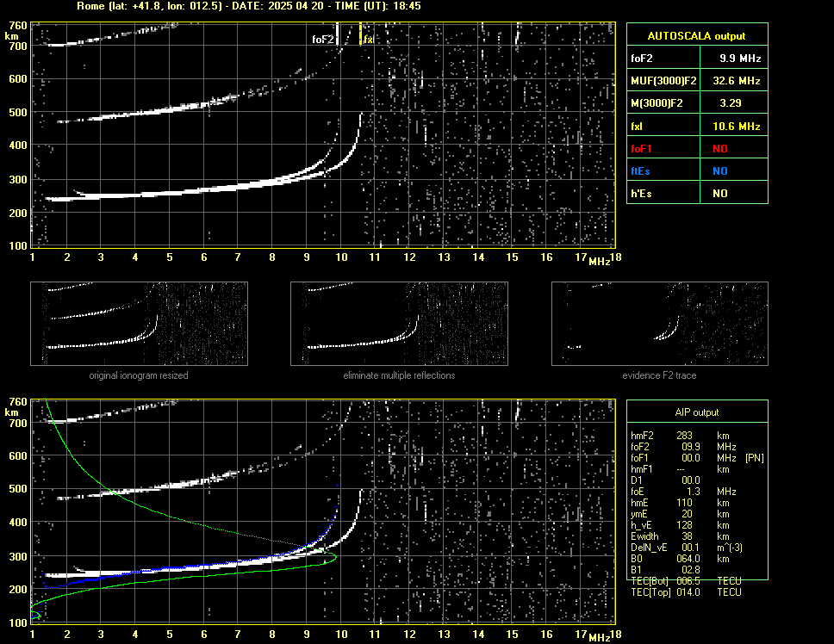Click the "eliminate multiple reflections" caption

coord(399,375)
